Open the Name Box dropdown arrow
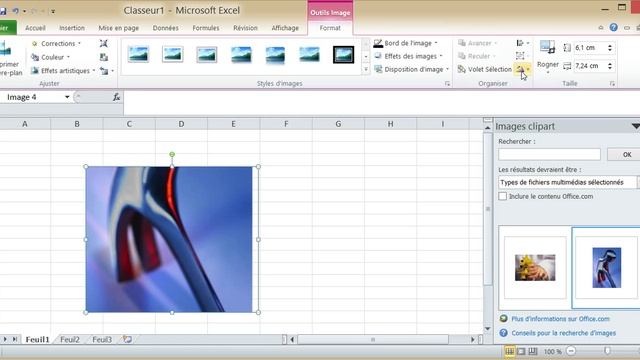The height and width of the screenshot is (360, 640). point(67,97)
